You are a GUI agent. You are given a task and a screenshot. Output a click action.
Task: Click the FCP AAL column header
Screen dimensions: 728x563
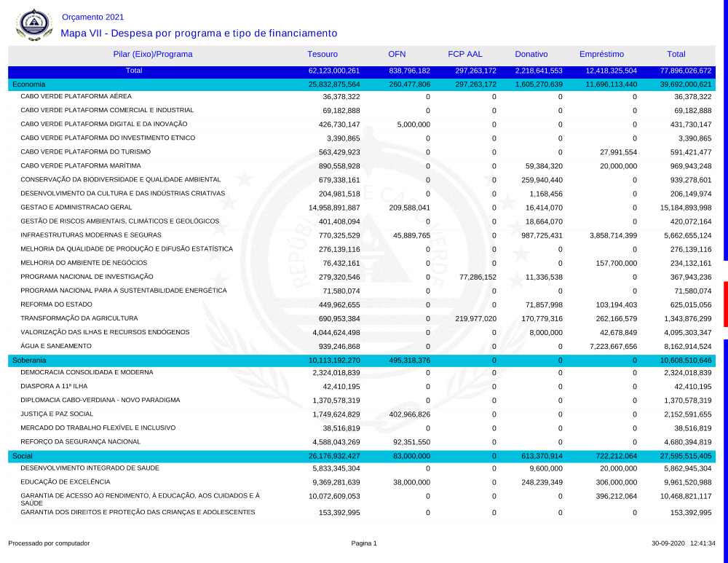(464, 55)
